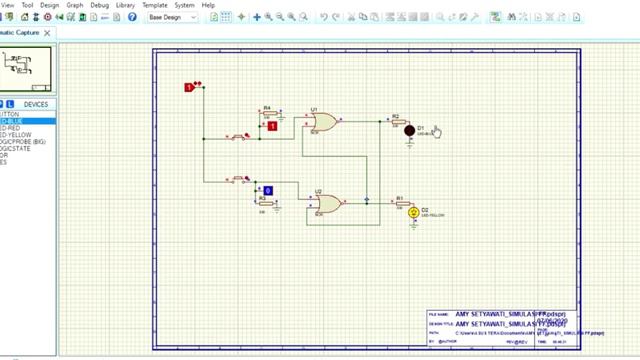Click the Decompose hammer icon
Image resolution: width=640 pixels, height=360 pixels.
coord(475,17)
